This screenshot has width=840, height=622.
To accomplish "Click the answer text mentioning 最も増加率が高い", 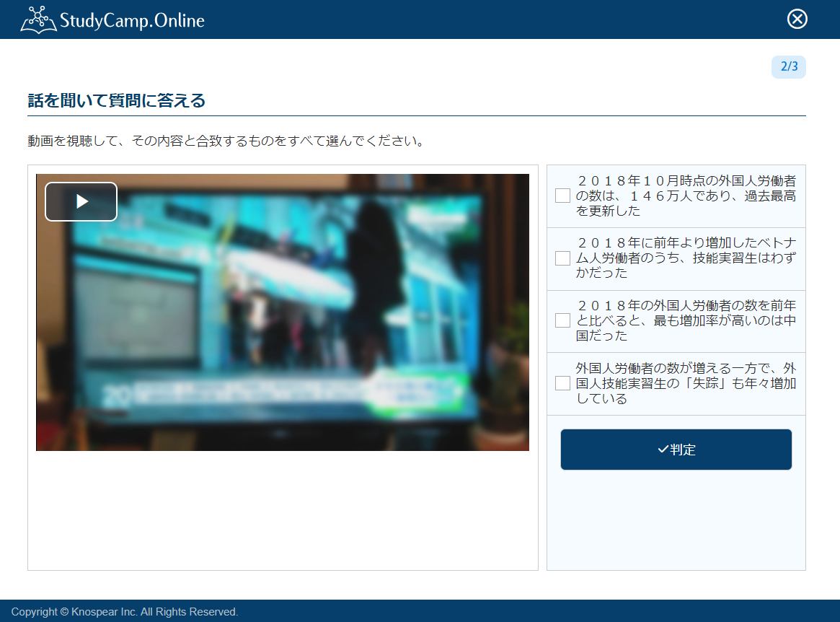I will (x=686, y=320).
